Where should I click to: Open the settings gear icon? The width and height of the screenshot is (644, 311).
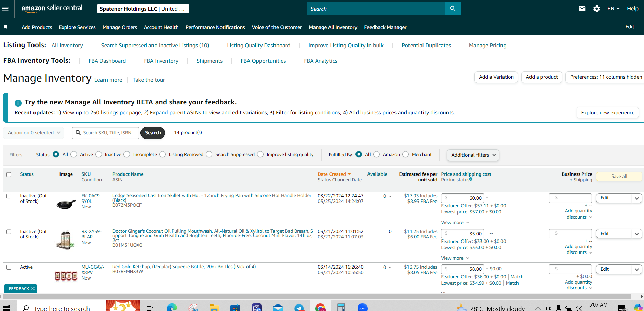click(596, 9)
